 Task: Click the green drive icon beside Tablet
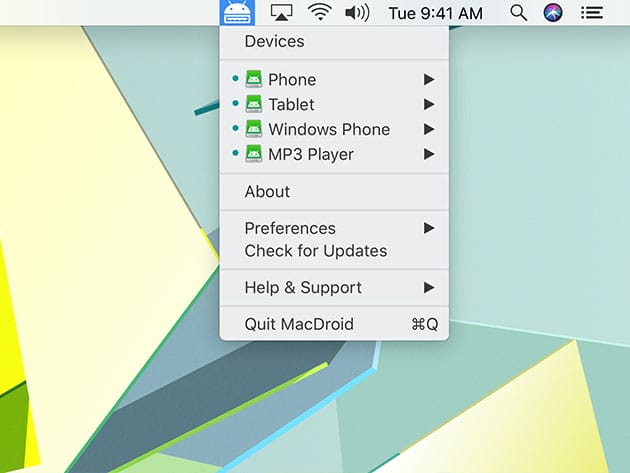click(x=252, y=104)
